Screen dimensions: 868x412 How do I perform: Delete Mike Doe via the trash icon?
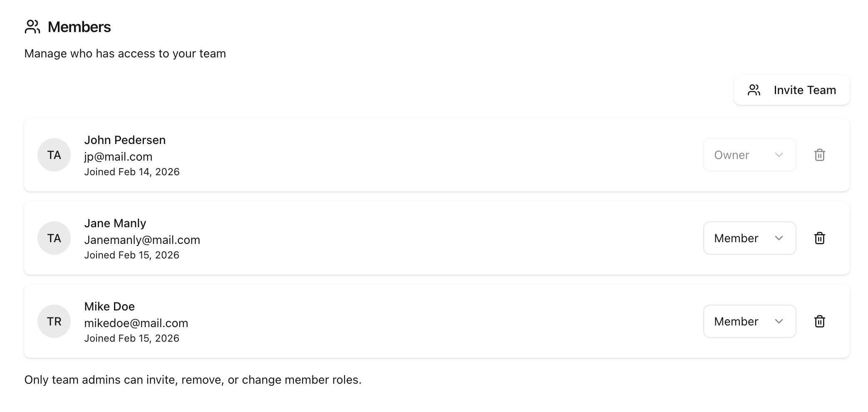[819, 321]
